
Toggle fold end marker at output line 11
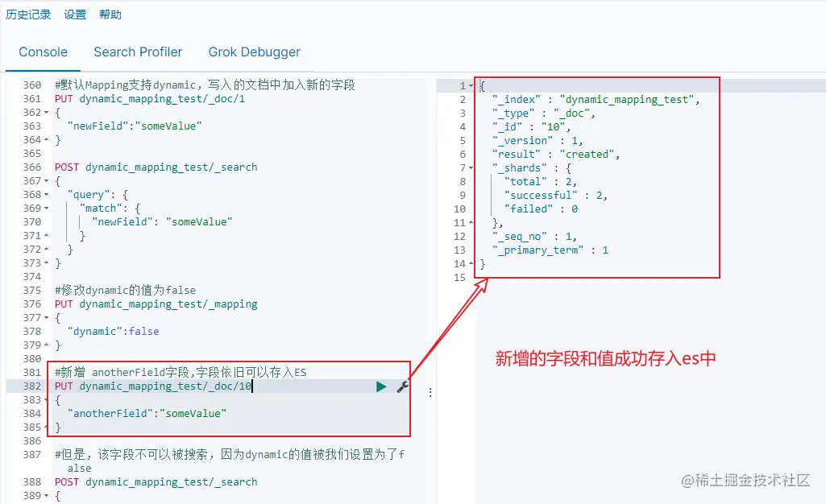click(471, 222)
